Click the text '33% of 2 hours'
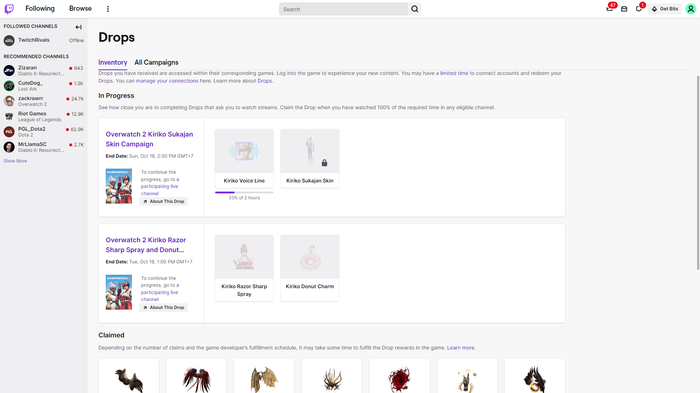Image resolution: width=700 pixels, height=393 pixels. click(x=244, y=198)
